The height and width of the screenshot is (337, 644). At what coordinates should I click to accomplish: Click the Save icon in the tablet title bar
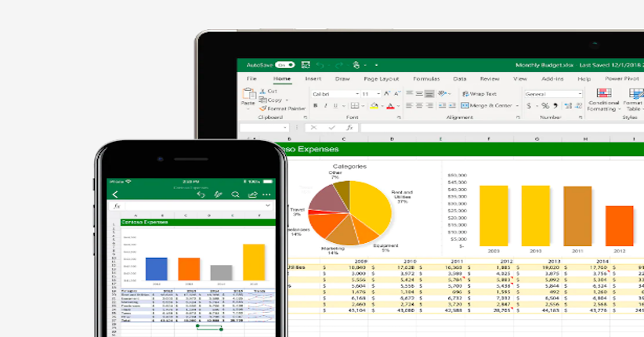click(306, 65)
